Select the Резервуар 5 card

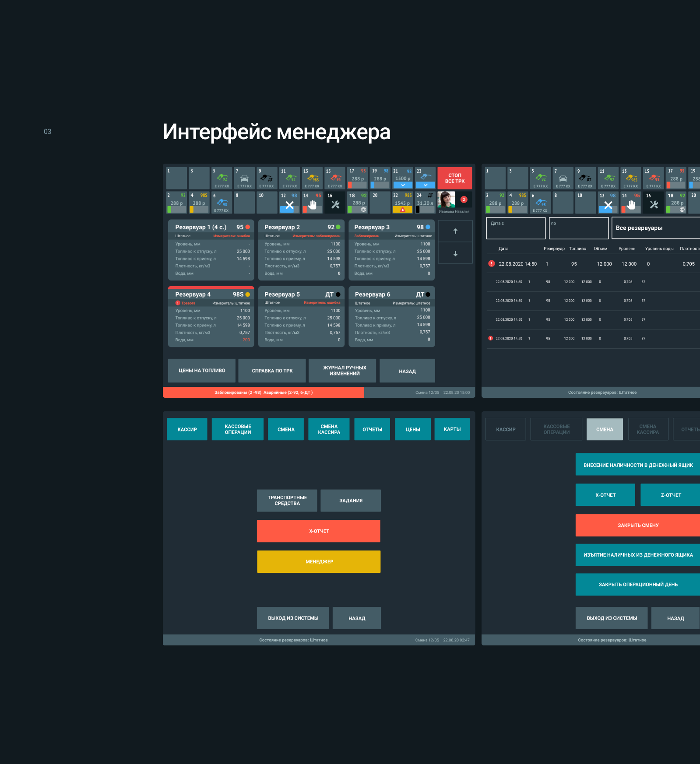302,316
